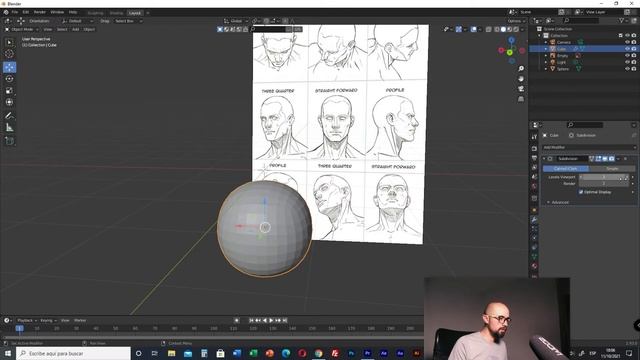The width and height of the screenshot is (640, 360).
Task: Open the Window menu
Action: (x=57, y=13)
